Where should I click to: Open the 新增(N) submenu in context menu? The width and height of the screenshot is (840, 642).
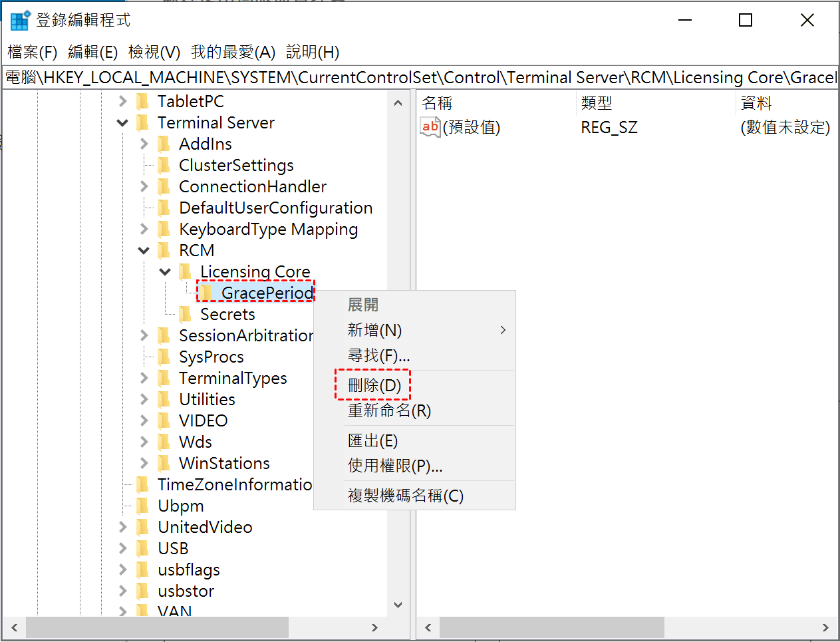coord(414,330)
